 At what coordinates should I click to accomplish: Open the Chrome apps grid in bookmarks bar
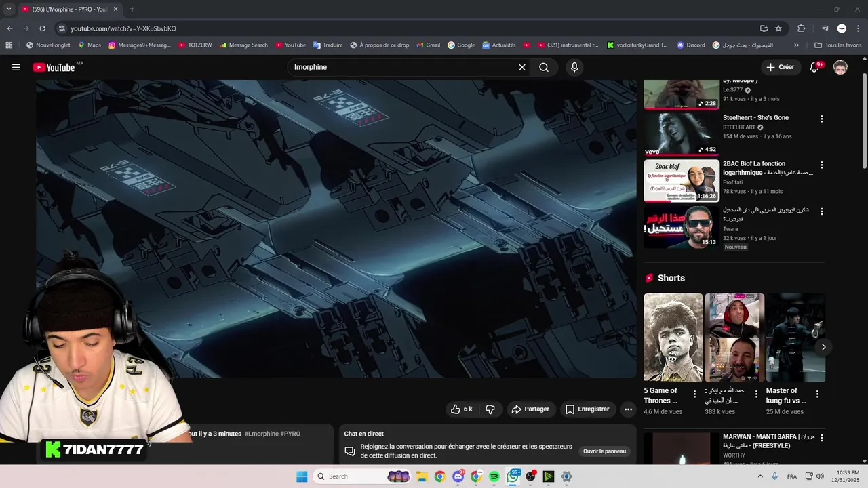9,45
